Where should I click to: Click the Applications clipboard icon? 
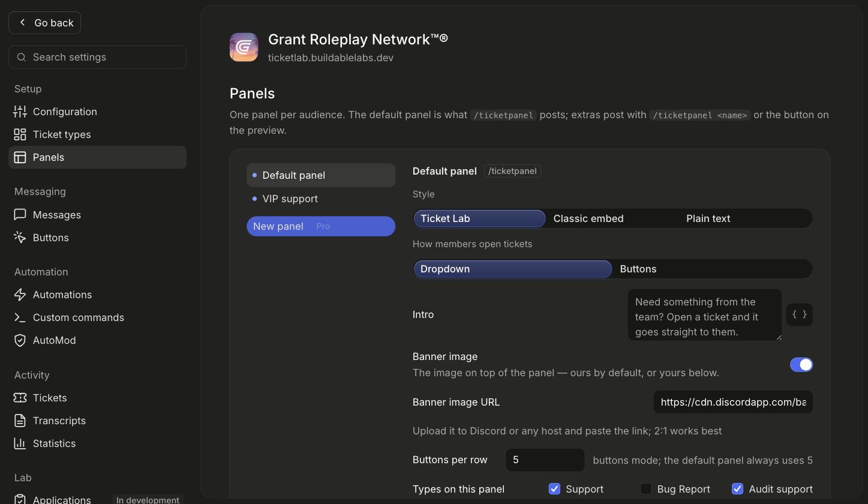click(x=20, y=499)
